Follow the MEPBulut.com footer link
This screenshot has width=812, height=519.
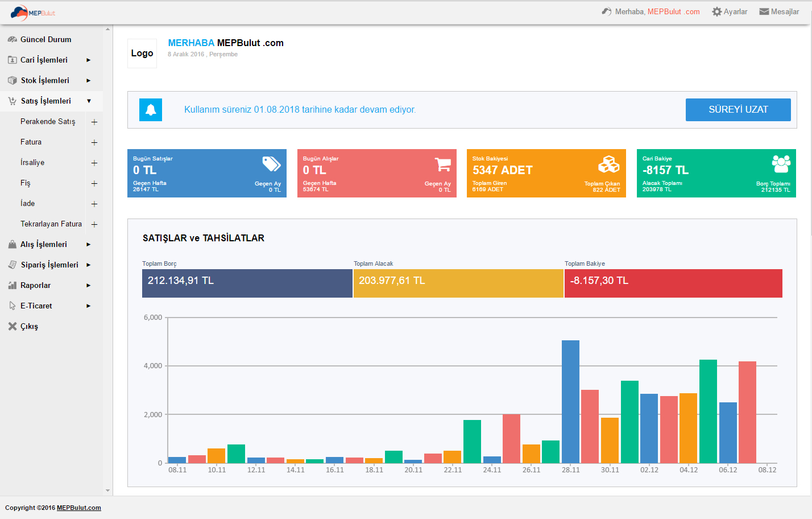pos(79,508)
